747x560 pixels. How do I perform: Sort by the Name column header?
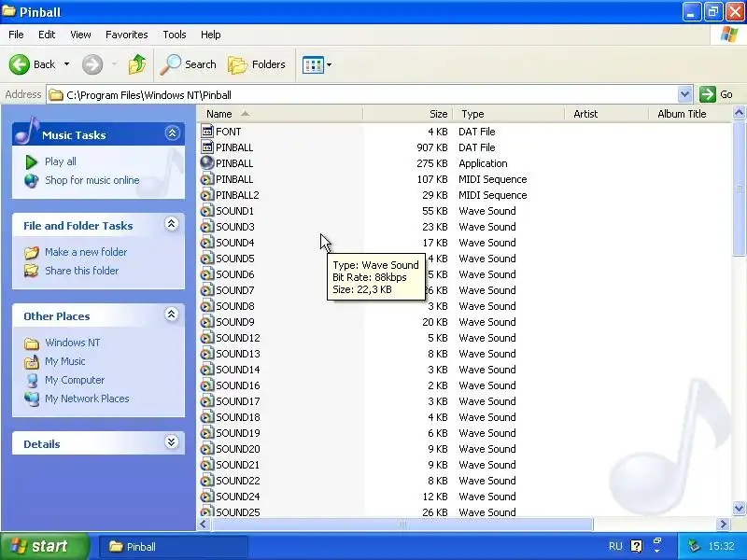pyautogui.click(x=280, y=114)
